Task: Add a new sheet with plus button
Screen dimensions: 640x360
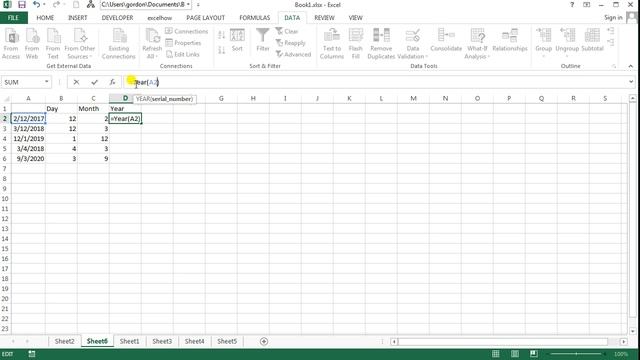Action: [264, 341]
